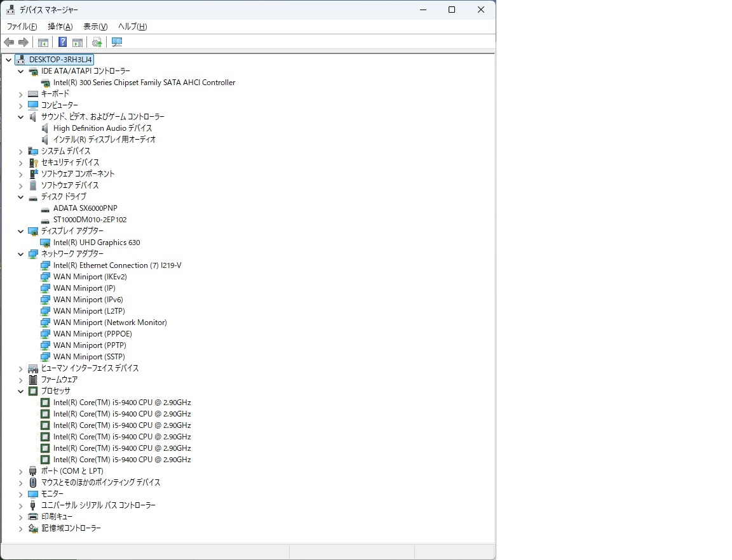The width and height of the screenshot is (732, 560).
Task: Click the scan for hardware changes icon
Action: [117, 43]
